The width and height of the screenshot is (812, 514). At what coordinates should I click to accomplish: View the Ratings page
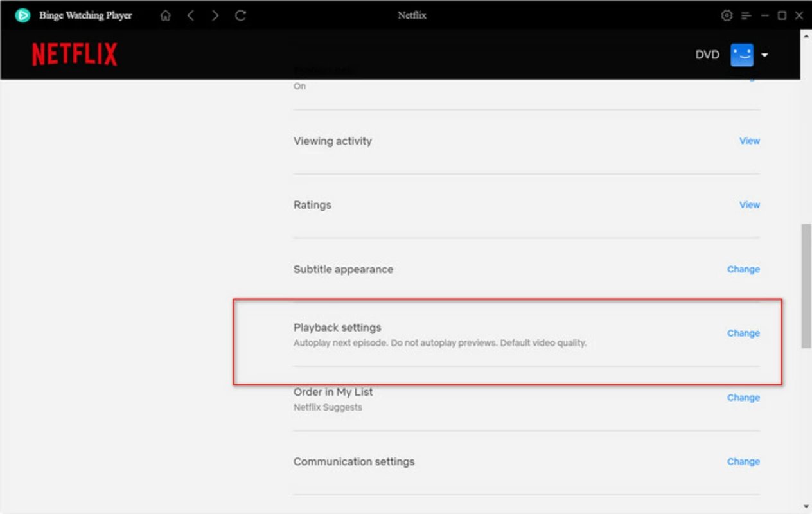click(x=750, y=205)
